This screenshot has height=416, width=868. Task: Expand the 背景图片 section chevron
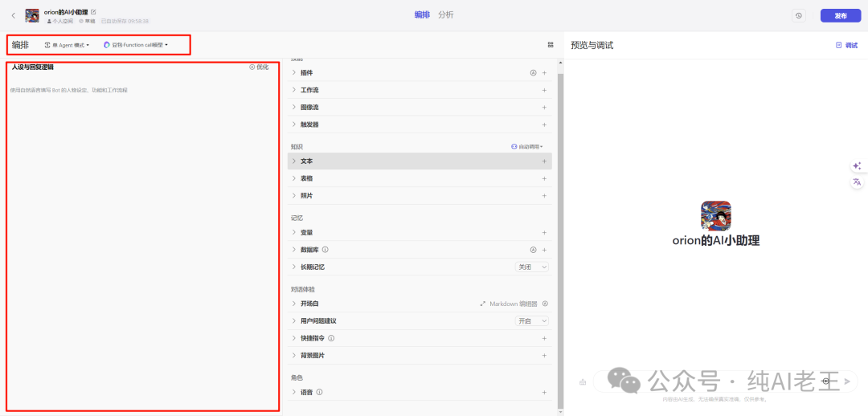click(294, 355)
